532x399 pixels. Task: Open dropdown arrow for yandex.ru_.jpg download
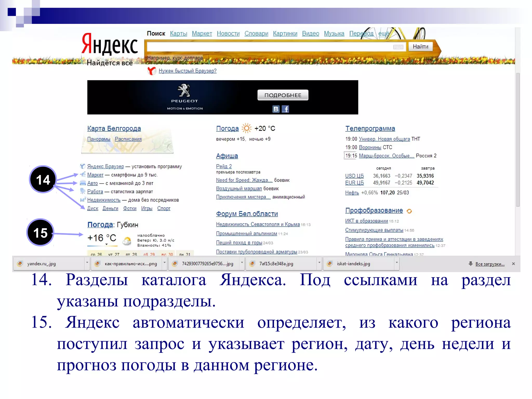click(x=87, y=263)
